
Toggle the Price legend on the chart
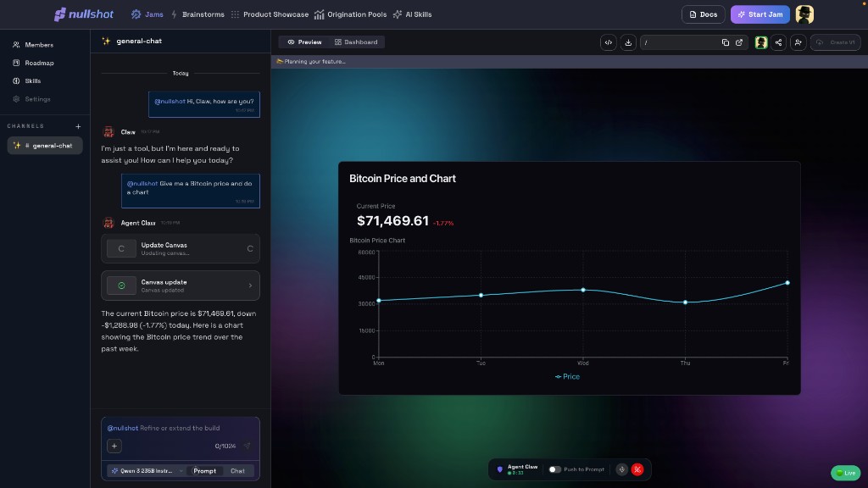tap(567, 377)
